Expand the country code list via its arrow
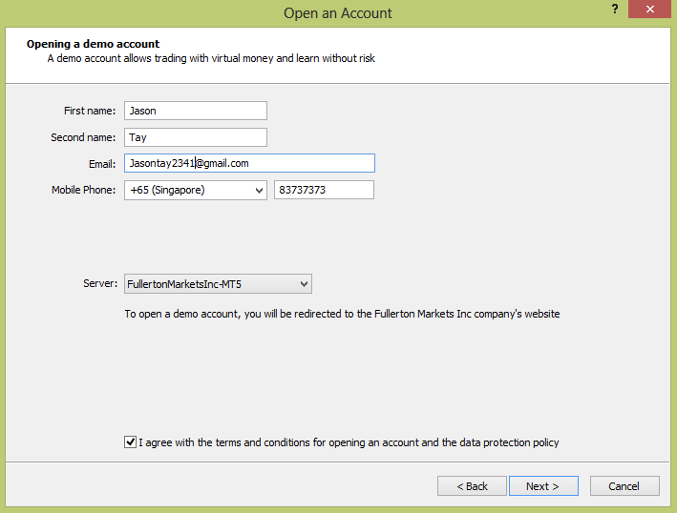678x514 pixels. tap(259, 190)
